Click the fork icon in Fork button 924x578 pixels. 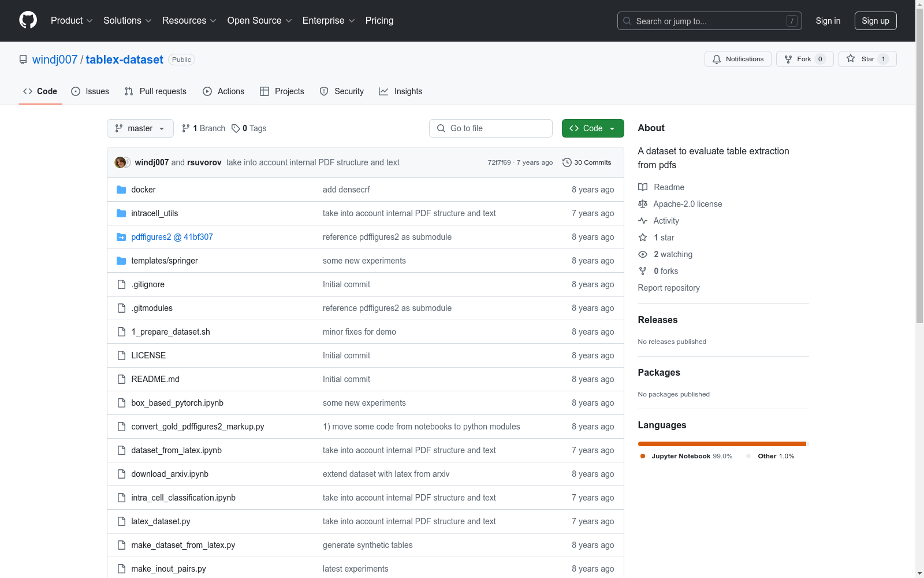pos(788,59)
